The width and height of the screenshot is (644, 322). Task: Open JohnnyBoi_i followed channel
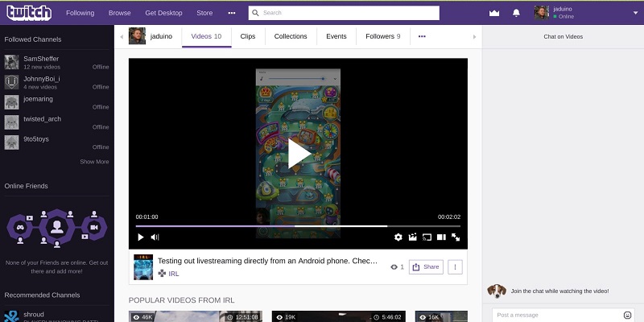coord(56,82)
